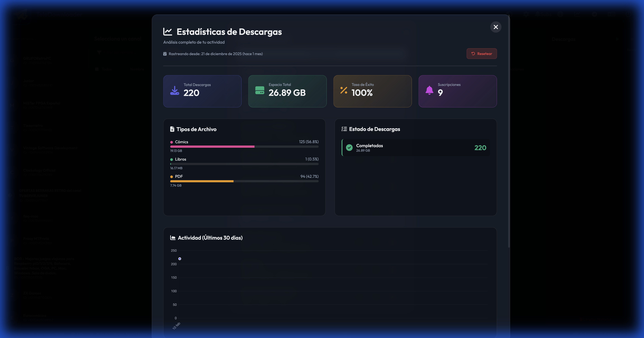Click the checklist icon beside Estado de Descargas
Viewport: 644px width, 338px height.
(x=344, y=129)
